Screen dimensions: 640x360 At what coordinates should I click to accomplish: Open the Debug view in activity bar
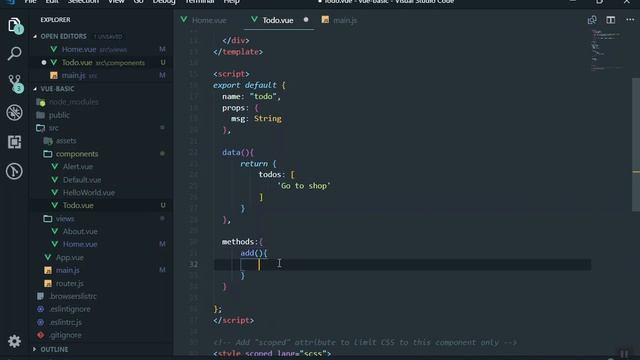(14, 113)
